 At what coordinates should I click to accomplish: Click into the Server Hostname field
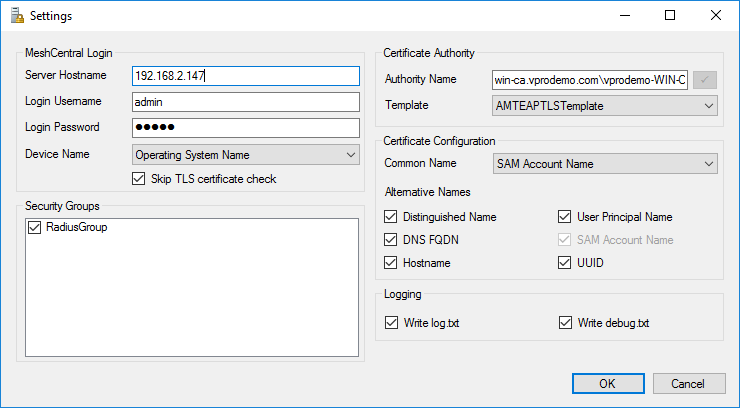pos(245,76)
